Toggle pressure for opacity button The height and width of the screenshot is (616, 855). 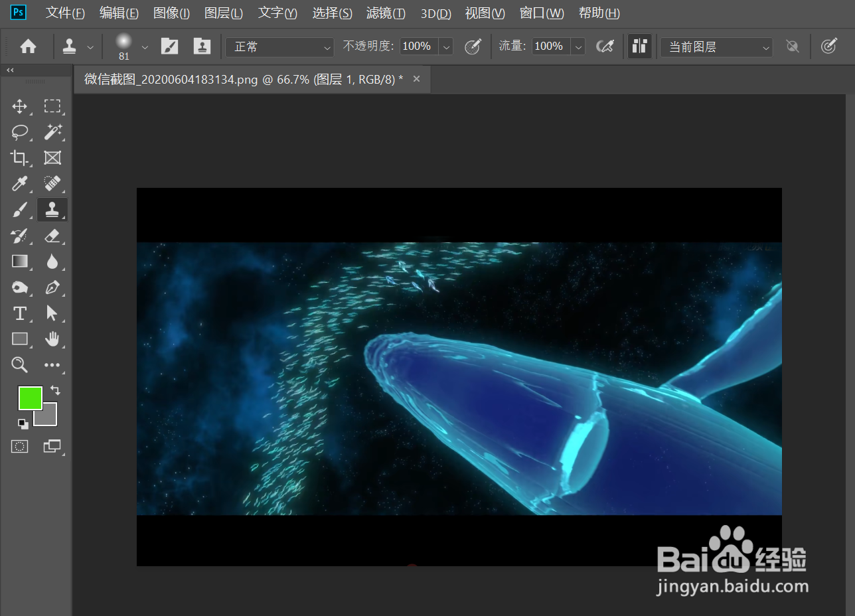(473, 46)
